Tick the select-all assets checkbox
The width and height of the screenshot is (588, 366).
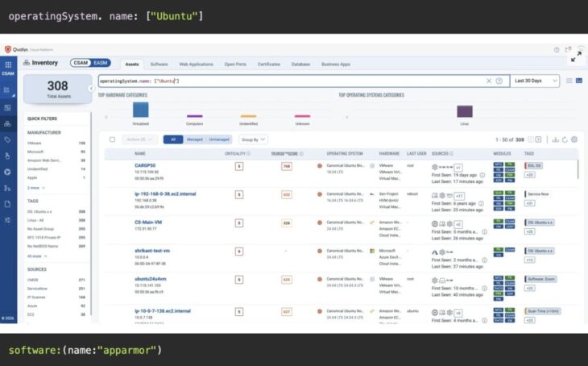tap(112, 139)
